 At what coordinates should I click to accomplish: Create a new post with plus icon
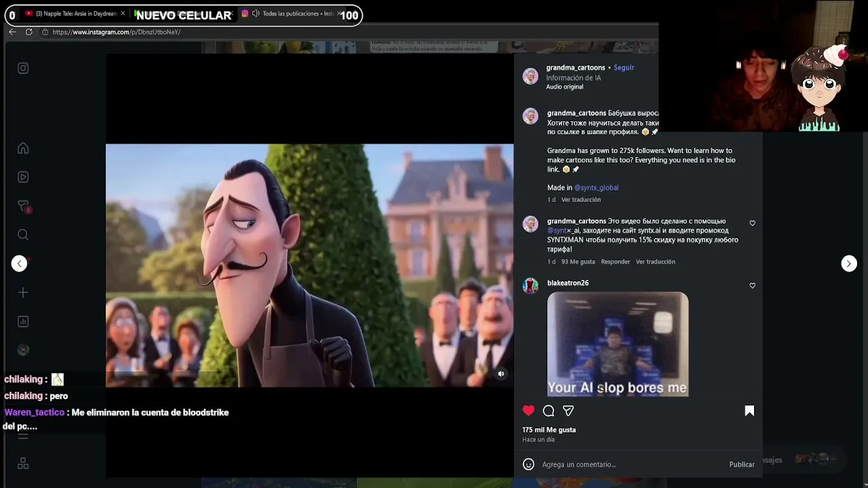point(23,293)
